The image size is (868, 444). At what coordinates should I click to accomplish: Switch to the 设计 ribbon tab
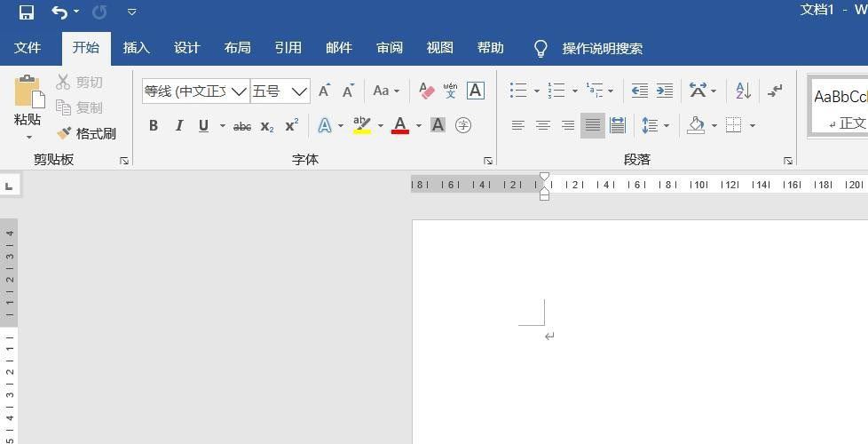187,48
